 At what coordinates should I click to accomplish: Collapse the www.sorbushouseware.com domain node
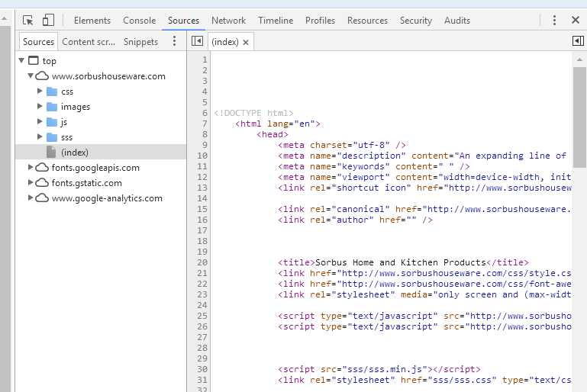click(x=31, y=76)
